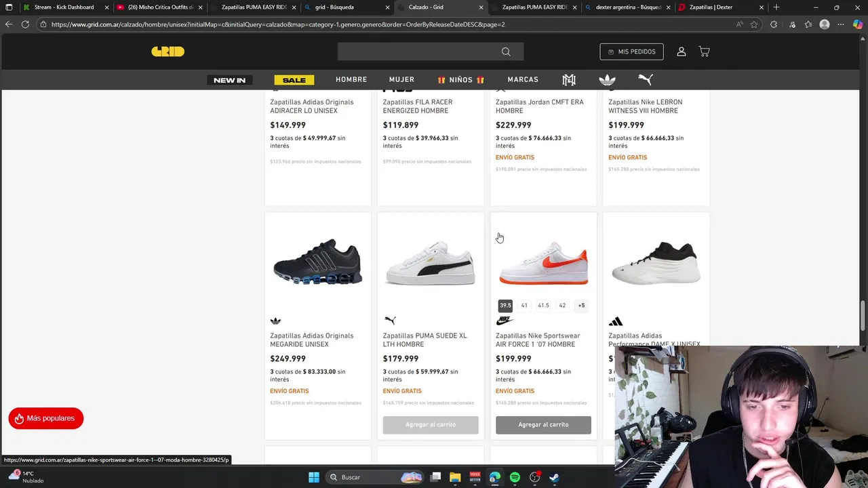This screenshot has width=868, height=488.
Task: Open the Adidas trefoil brand icon in the menu bar
Action: click(x=607, y=80)
